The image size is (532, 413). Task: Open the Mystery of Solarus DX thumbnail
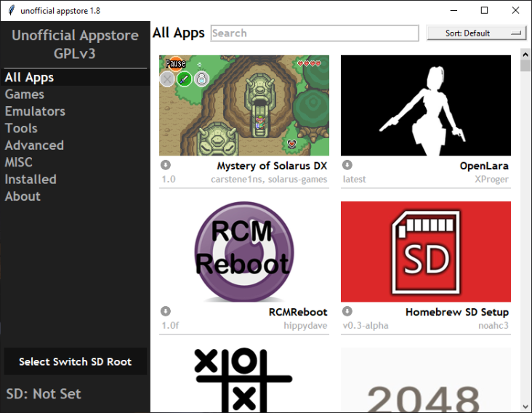click(x=244, y=105)
